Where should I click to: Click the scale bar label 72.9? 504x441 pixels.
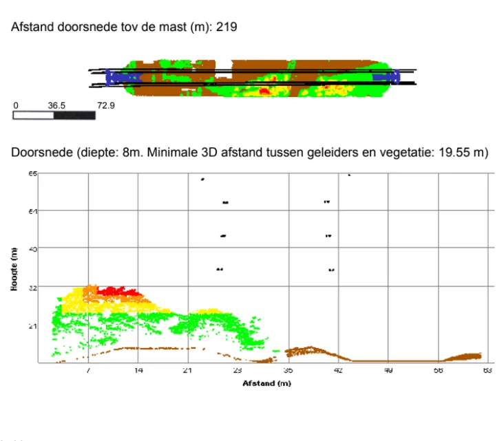pos(106,105)
